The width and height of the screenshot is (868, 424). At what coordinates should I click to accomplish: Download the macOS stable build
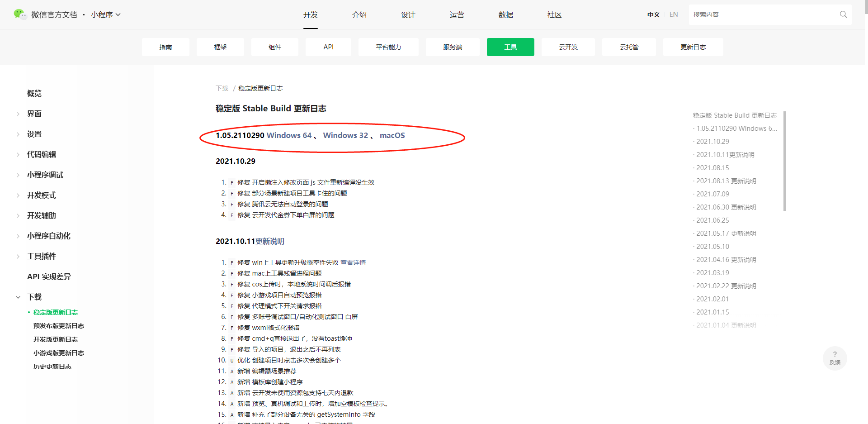392,135
